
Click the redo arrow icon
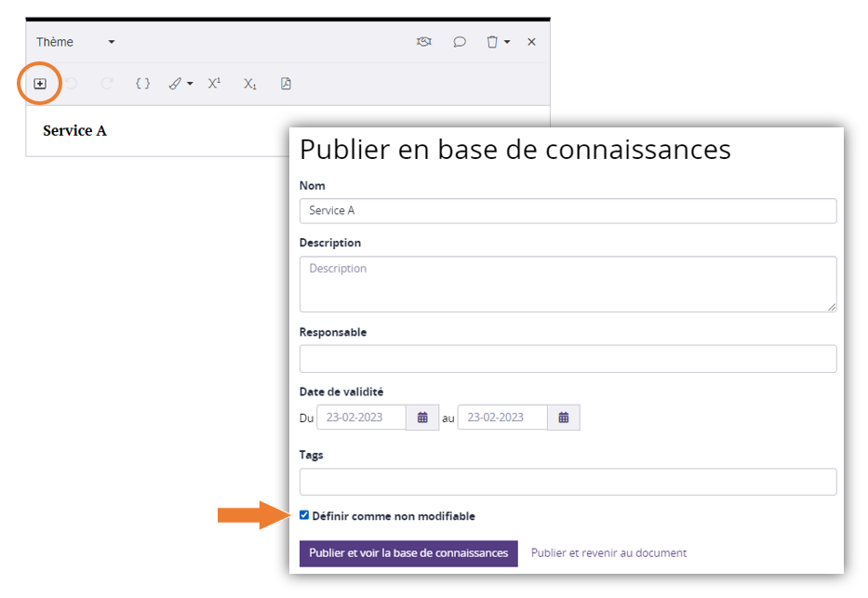click(x=106, y=84)
